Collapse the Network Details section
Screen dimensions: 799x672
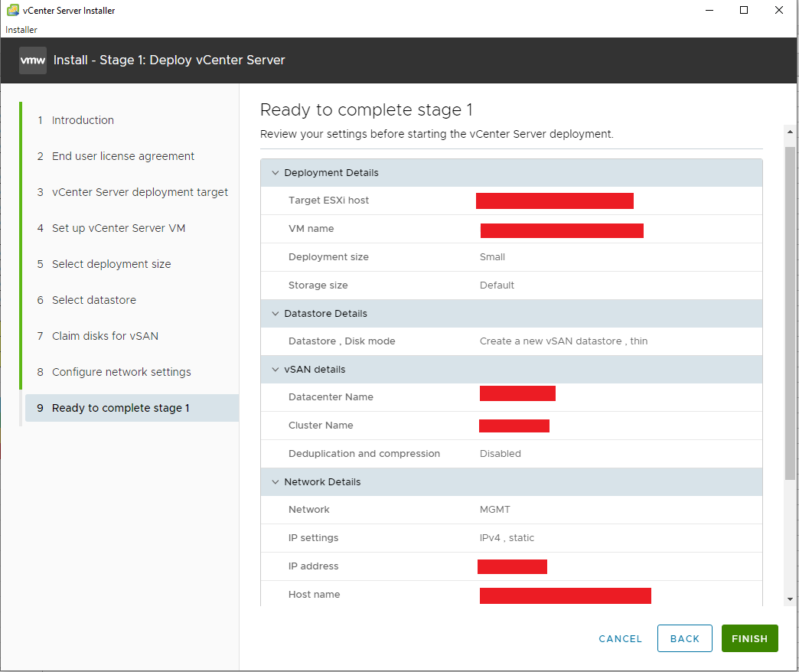click(276, 482)
